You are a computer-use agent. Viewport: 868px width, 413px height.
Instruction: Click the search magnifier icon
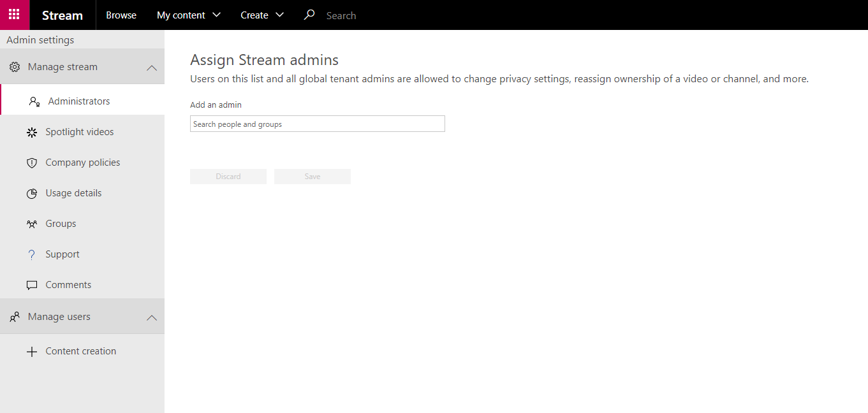pyautogui.click(x=309, y=15)
